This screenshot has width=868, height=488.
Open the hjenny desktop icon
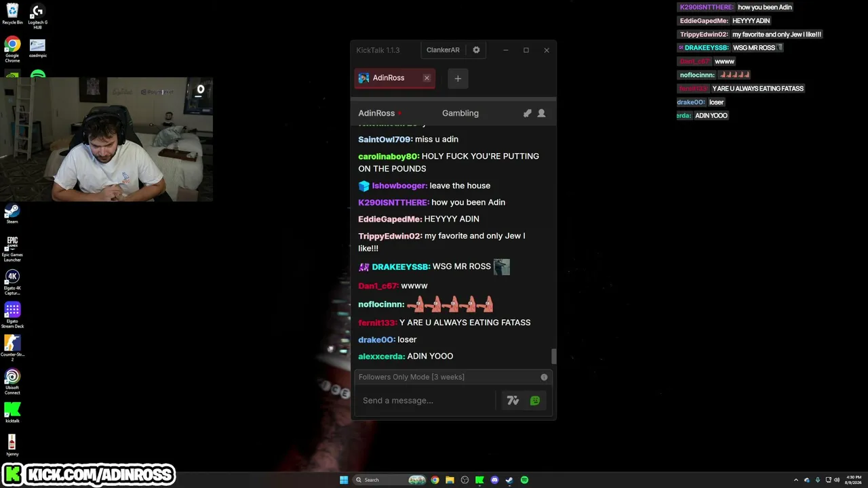12,445
